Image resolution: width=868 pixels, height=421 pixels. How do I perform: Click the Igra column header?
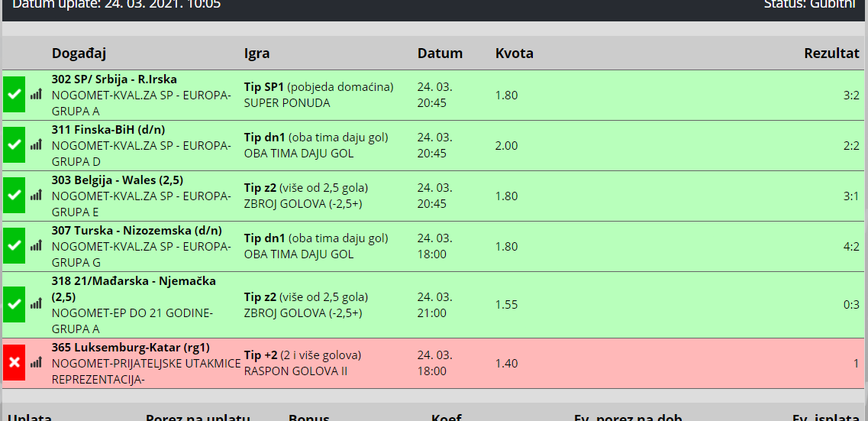(x=257, y=53)
